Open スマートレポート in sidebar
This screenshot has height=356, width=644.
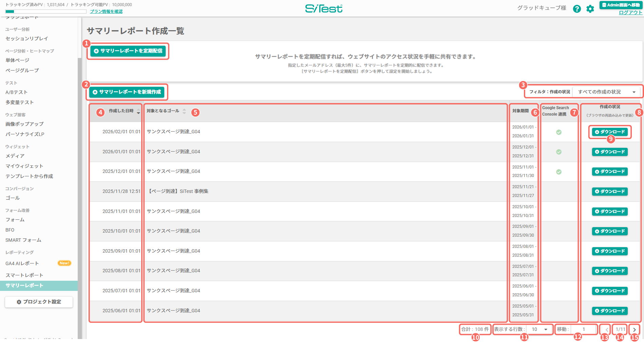tap(24, 275)
